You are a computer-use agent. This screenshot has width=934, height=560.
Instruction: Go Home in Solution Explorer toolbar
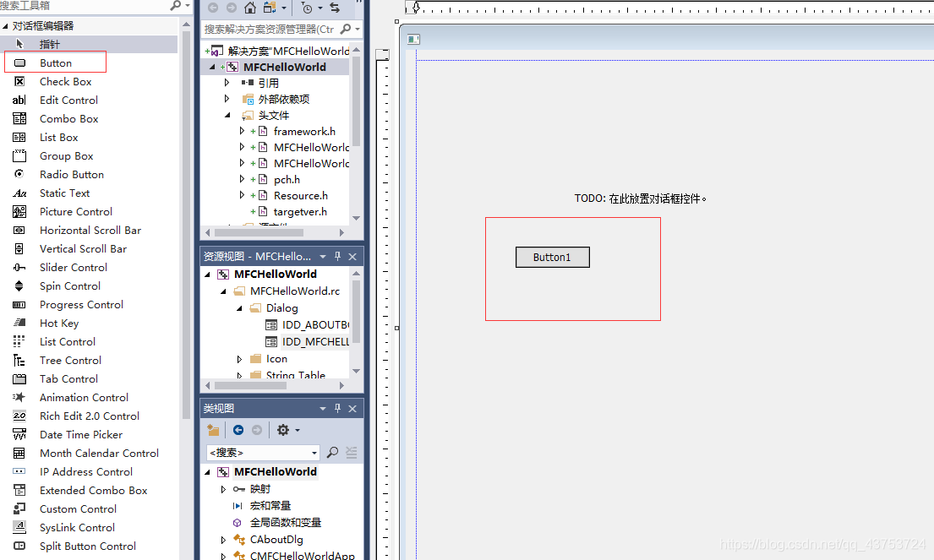pyautogui.click(x=250, y=8)
